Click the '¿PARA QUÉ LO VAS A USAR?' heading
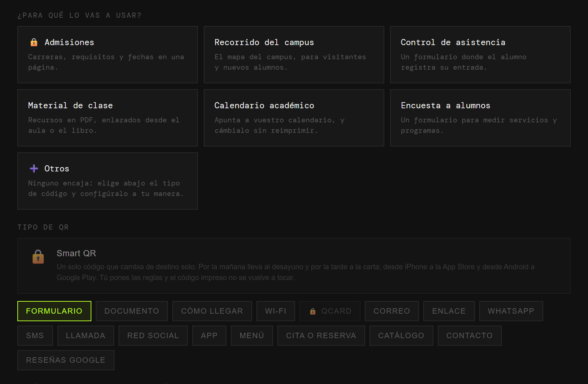Screen dimensions: 588x384 coord(79,15)
